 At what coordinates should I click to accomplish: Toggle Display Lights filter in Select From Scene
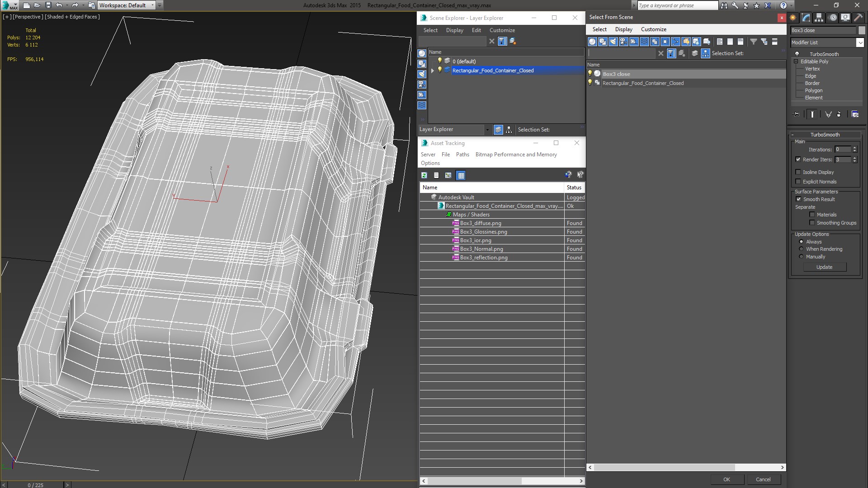[613, 42]
